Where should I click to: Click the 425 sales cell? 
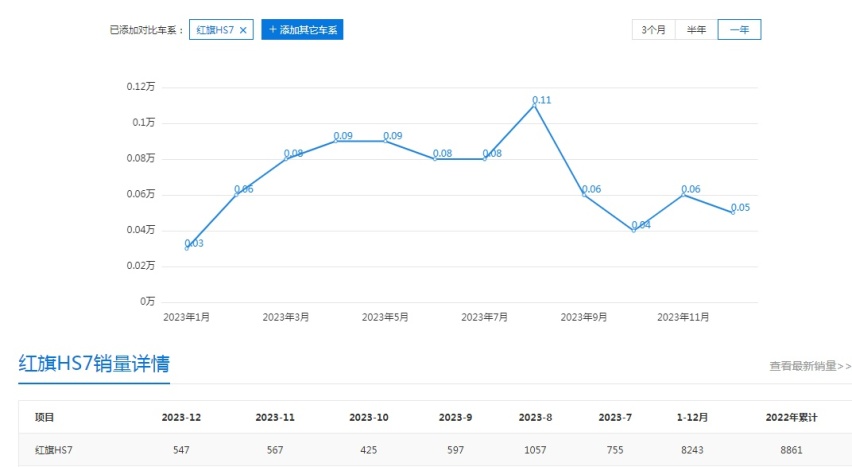[x=368, y=450]
